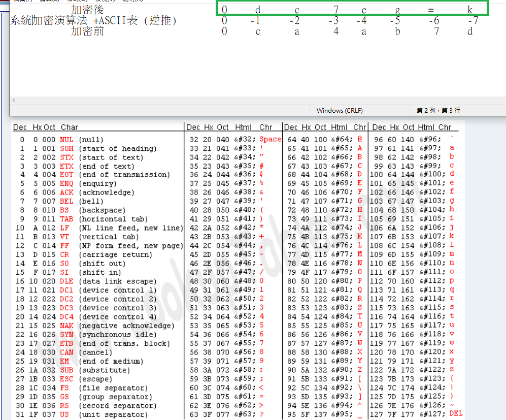Screen dimensions: 506x420
Task: Click the &#97; Html code cell
Action: [x=430, y=148]
